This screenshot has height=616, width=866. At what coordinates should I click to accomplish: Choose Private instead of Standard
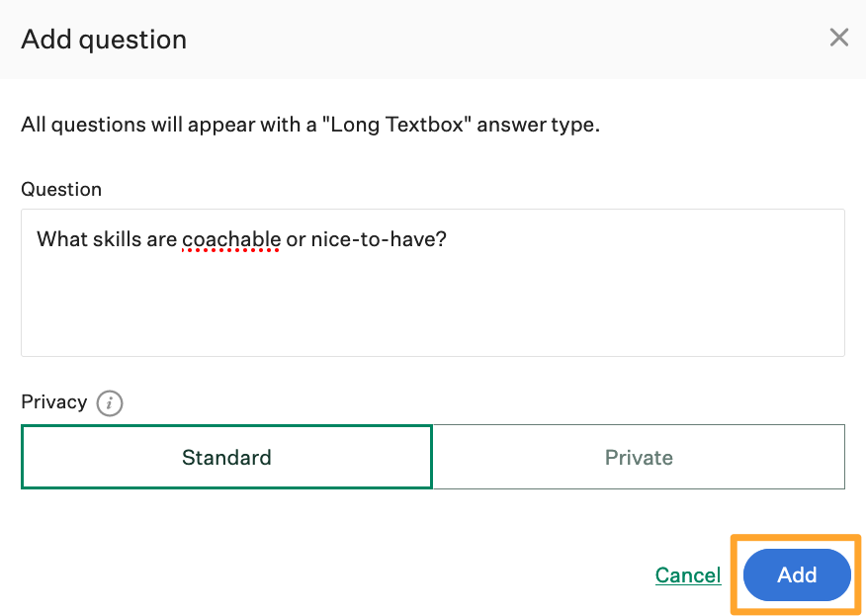click(x=639, y=457)
